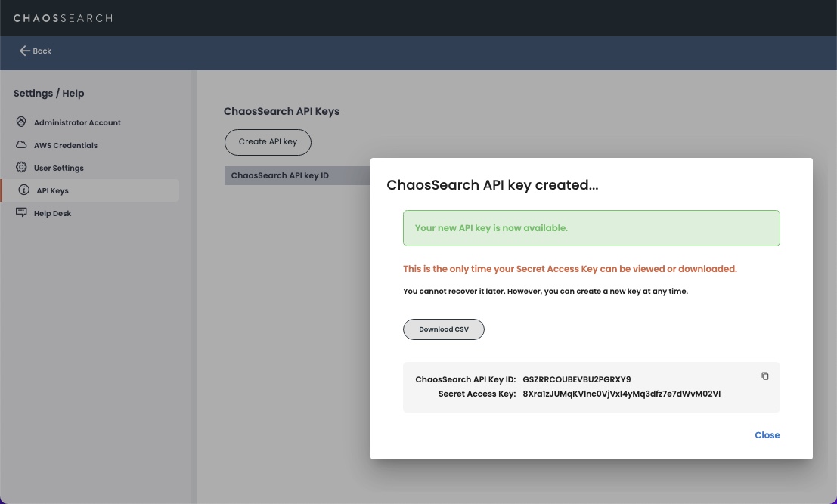Click the AWS Credentials cloud icon
837x504 pixels.
pyautogui.click(x=21, y=144)
